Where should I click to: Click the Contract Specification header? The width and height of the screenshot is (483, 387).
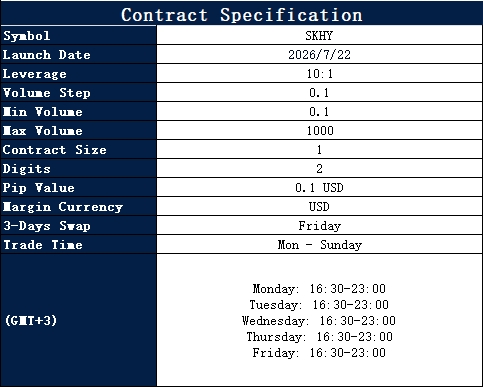click(x=241, y=13)
